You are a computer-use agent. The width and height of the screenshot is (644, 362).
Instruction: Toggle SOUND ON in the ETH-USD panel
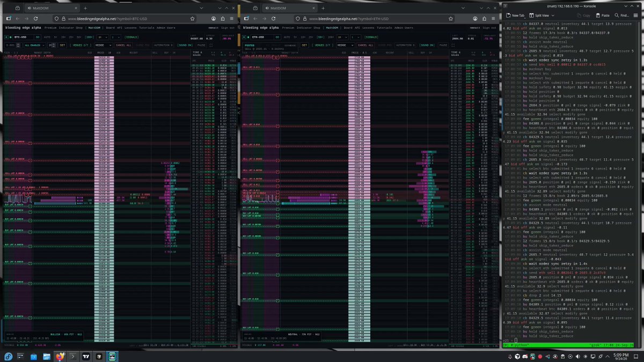tap(427, 46)
